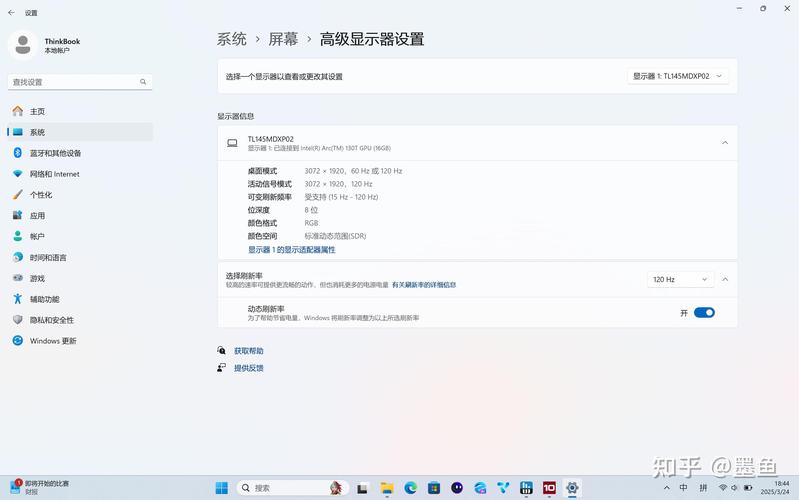Open 显示器 1 的显示适配器属性 link
Viewport: 799px width, 500px height.
pyautogui.click(x=291, y=250)
